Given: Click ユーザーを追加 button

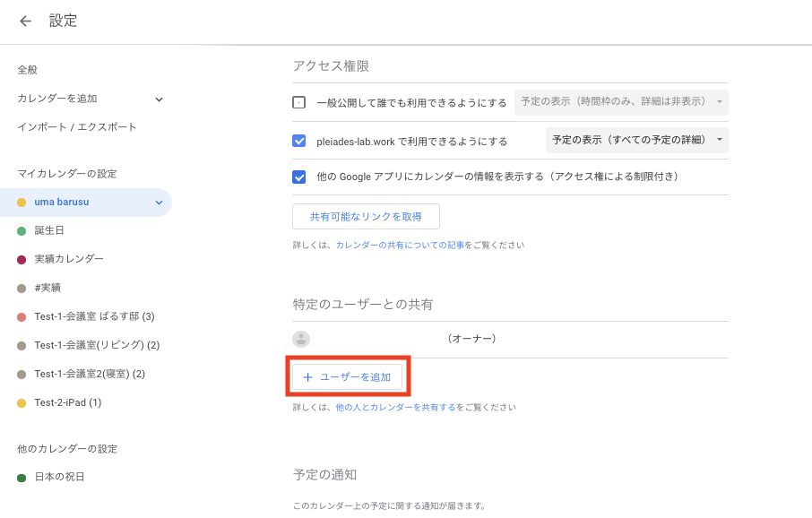Looking at the screenshot, I should (348, 377).
